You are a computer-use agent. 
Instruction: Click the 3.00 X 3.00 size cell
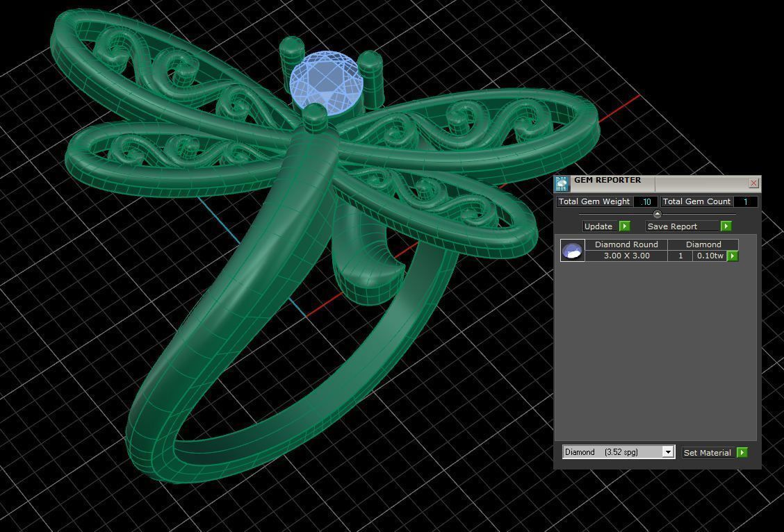(626, 256)
